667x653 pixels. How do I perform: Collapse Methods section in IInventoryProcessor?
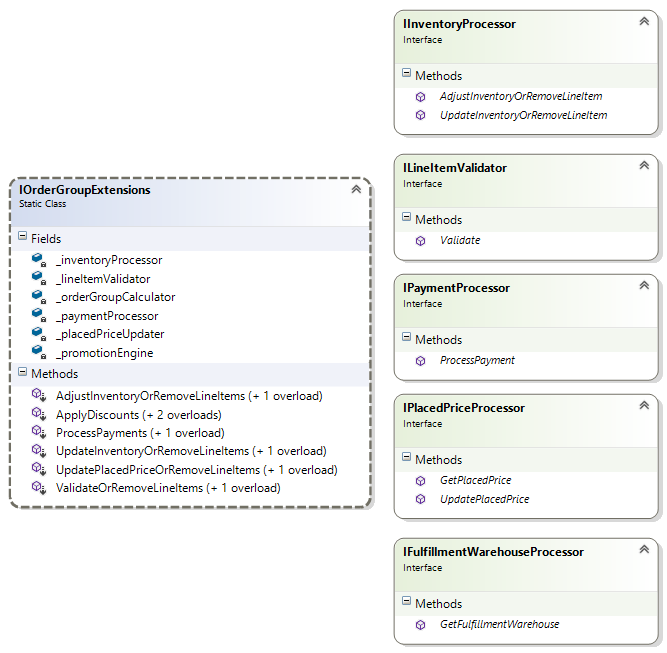pos(407,73)
